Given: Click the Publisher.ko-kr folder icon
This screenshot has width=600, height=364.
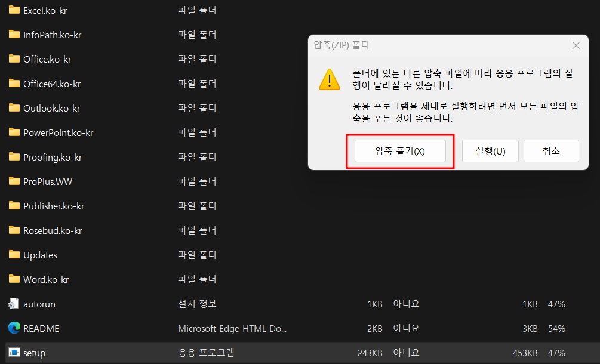Looking at the screenshot, I should pos(14,206).
